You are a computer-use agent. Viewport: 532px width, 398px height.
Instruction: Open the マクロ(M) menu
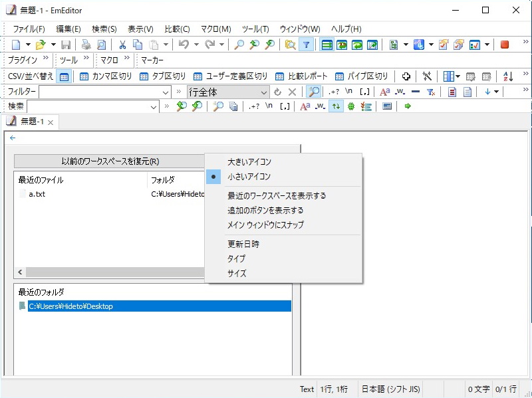[215, 29]
